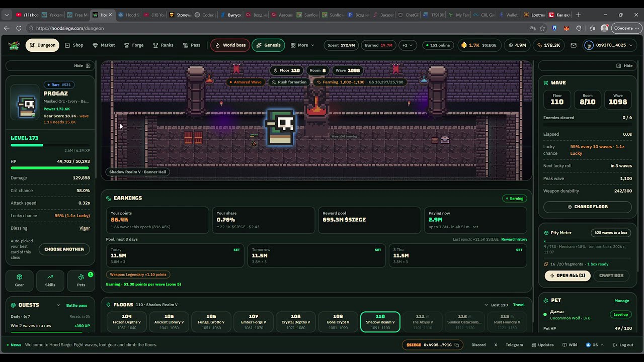Expand the OS dropdown in footer
The width and height of the screenshot is (644, 362).
coord(595,345)
